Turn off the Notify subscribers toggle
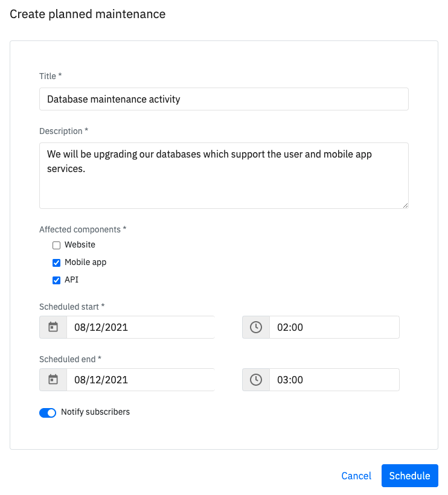Screen dimensions: 448x495 pyautogui.click(x=48, y=413)
